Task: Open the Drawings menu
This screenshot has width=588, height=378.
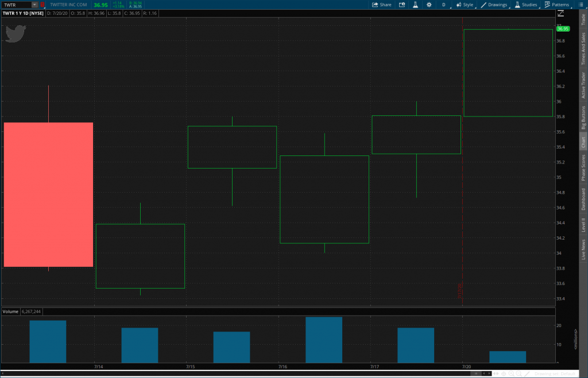Action: tap(494, 5)
